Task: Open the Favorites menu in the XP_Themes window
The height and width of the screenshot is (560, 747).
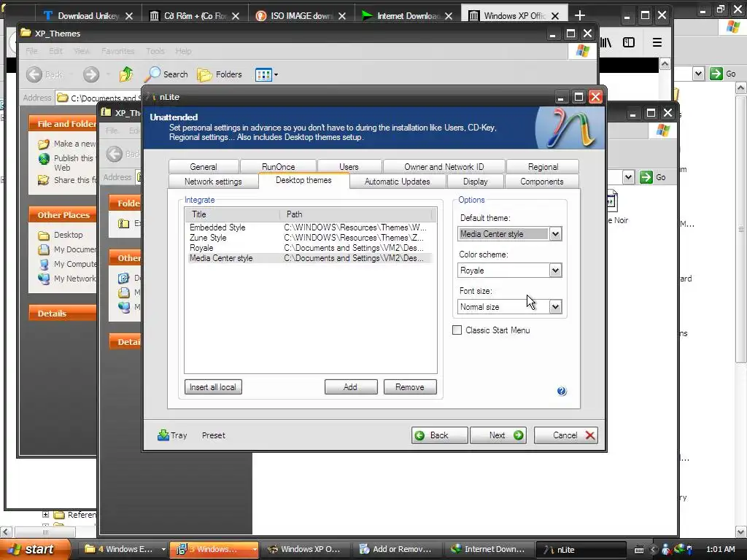Action: point(117,51)
